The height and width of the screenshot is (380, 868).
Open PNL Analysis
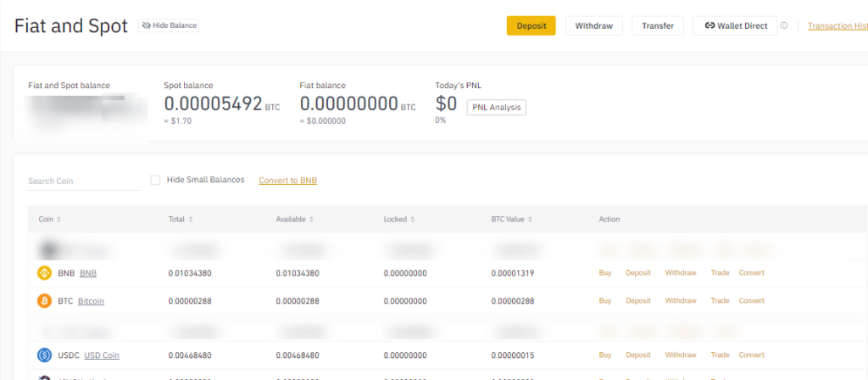497,108
